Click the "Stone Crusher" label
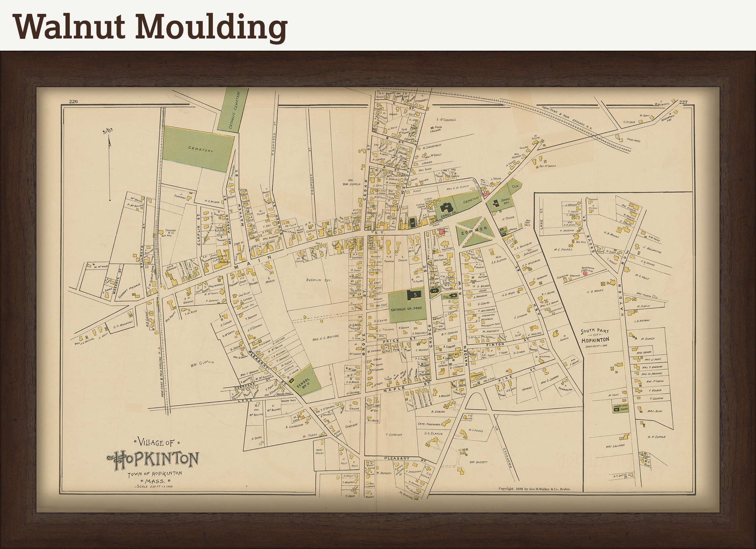This screenshot has height=549, width=756. [x=436, y=129]
